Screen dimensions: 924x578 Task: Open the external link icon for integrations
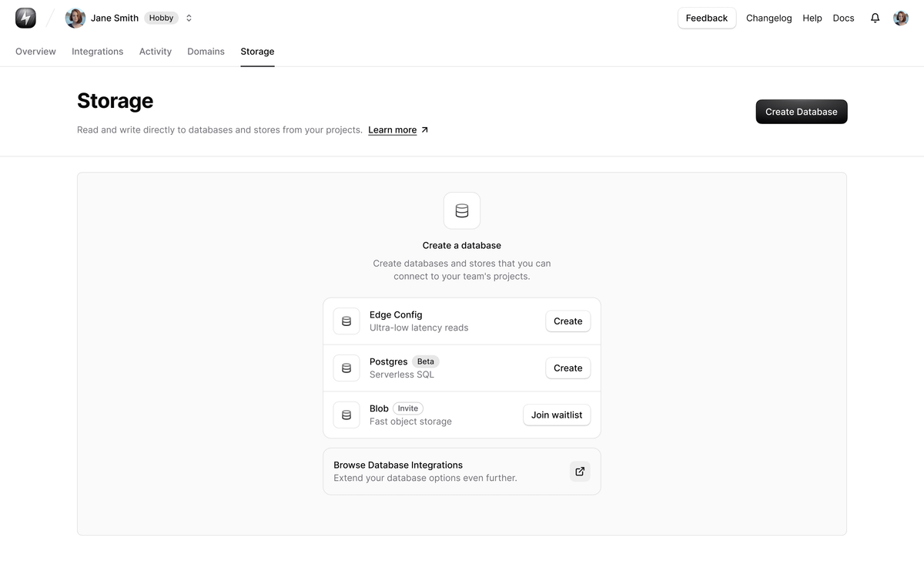tap(580, 472)
